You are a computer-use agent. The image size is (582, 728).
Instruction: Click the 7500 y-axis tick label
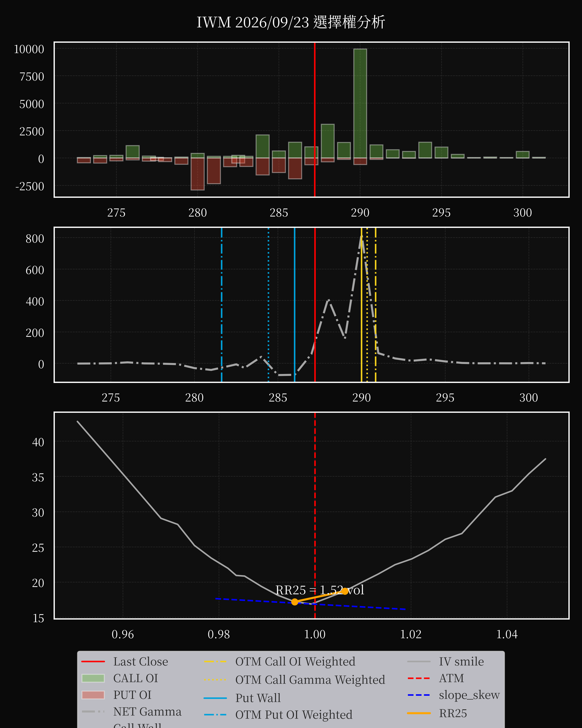pyautogui.click(x=32, y=77)
